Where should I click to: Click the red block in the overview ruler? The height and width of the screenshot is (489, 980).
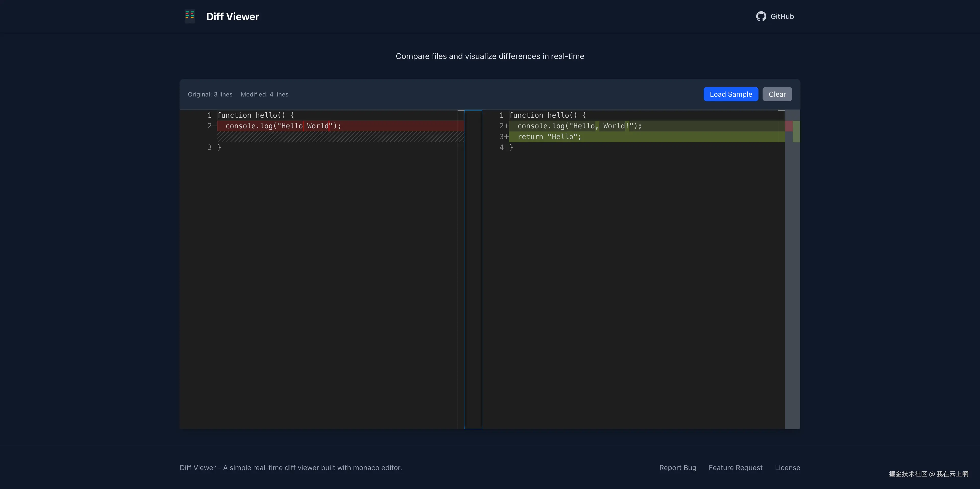point(789,126)
